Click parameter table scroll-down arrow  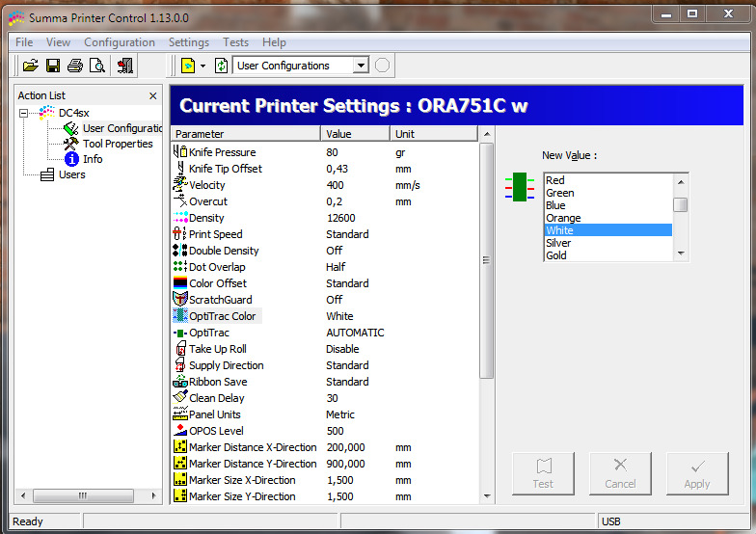[487, 496]
